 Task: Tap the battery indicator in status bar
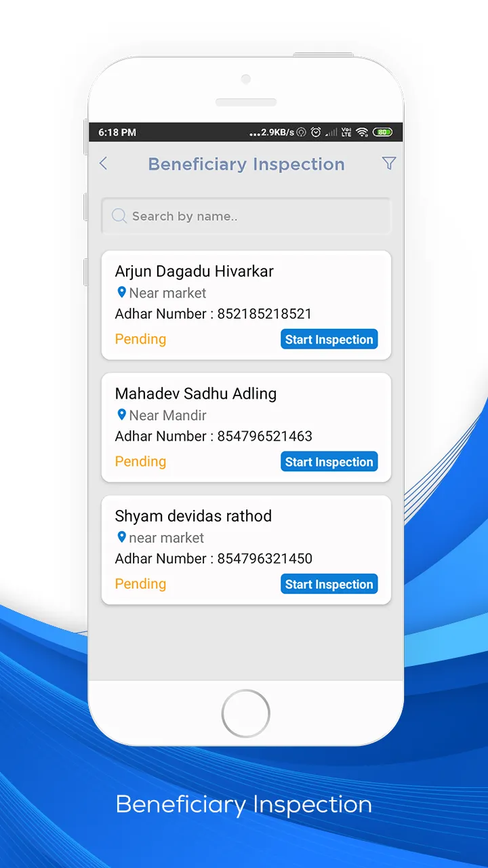tap(382, 132)
